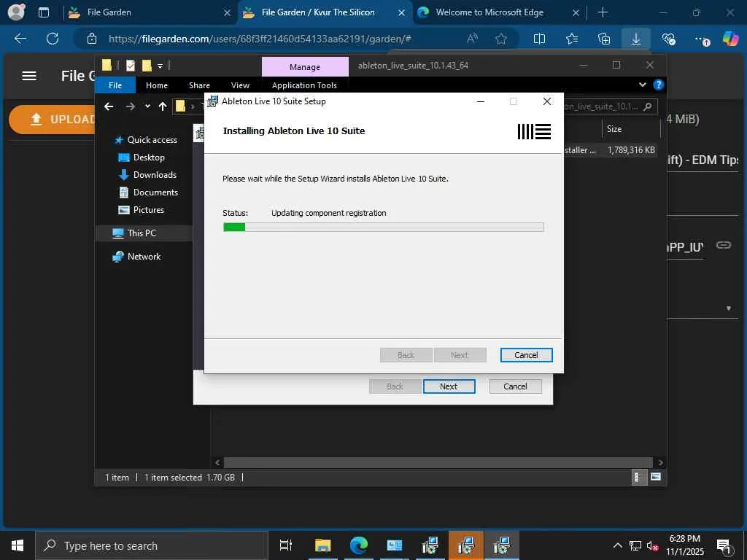
Task: Open the Edge Downloads icon
Action: 636,39
